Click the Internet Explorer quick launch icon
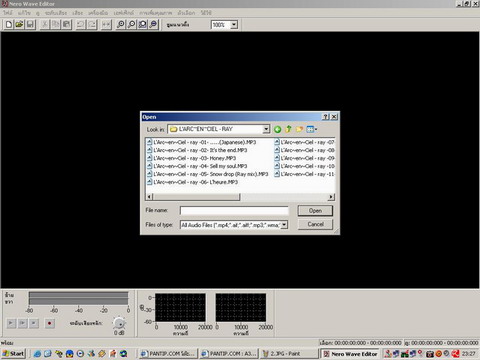Screen dimensions: 480x360 [37, 354]
